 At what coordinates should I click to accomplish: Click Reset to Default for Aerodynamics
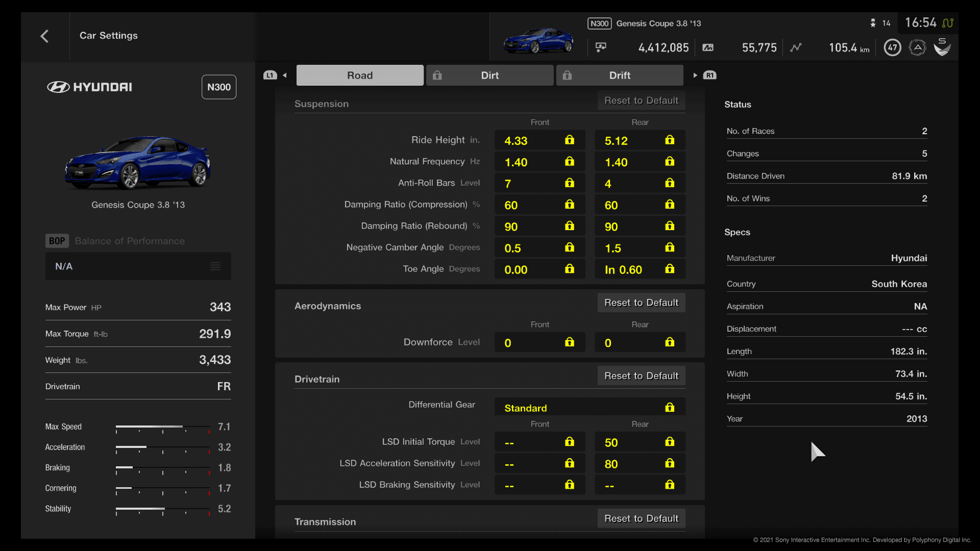pyautogui.click(x=641, y=302)
